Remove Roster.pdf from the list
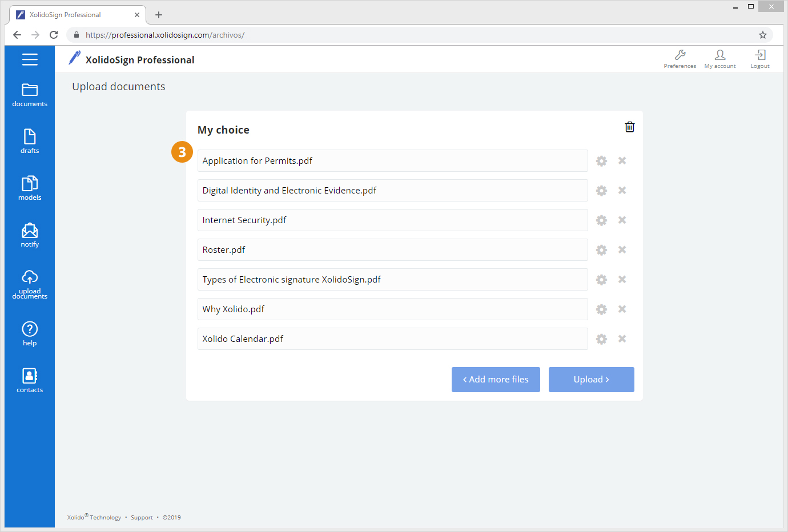Screen dimensions: 788x532 [x=622, y=249]
